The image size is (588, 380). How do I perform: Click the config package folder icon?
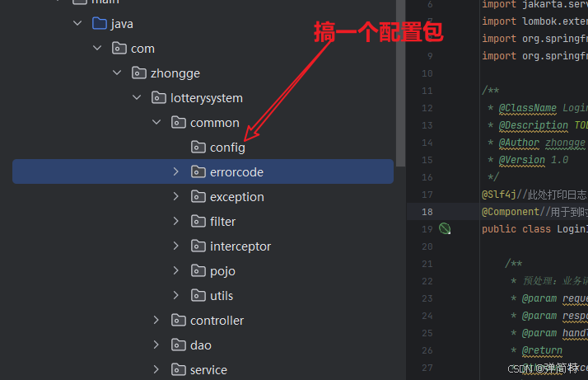point(198,148)
